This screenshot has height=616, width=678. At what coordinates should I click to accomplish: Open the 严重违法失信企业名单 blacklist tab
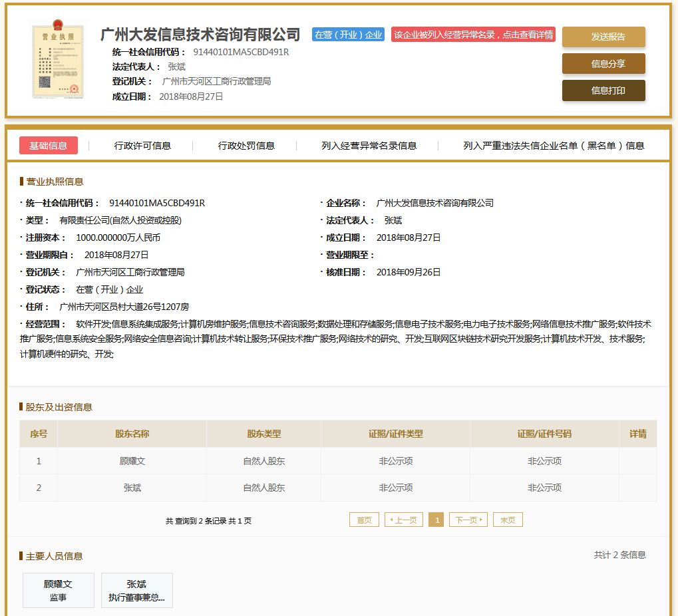click(554, 146)
